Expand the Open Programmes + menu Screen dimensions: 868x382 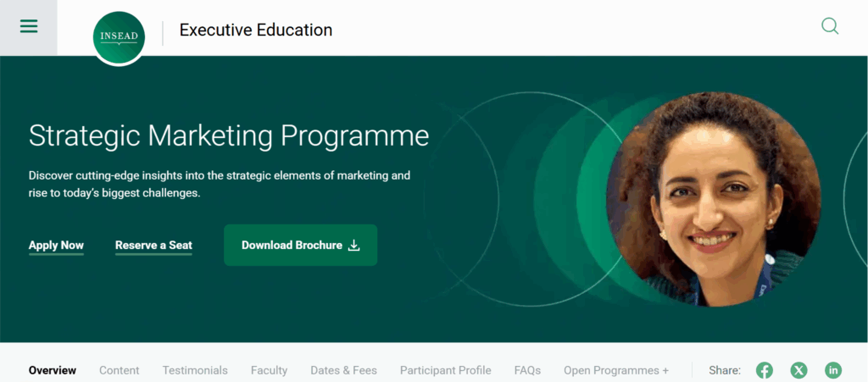coord(616,370)
